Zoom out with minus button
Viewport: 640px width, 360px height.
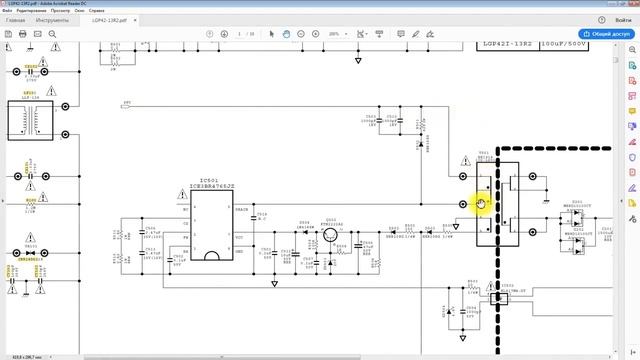[301, 34]
